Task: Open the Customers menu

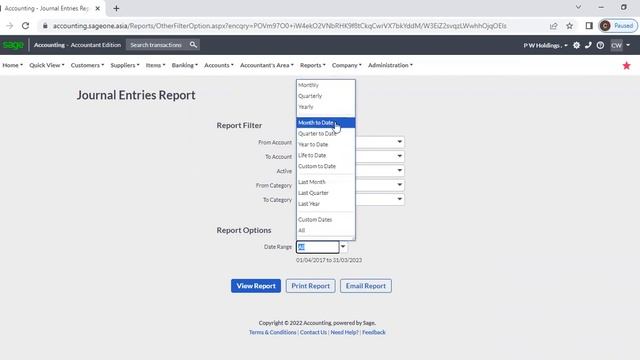Action: coord(87,65)
